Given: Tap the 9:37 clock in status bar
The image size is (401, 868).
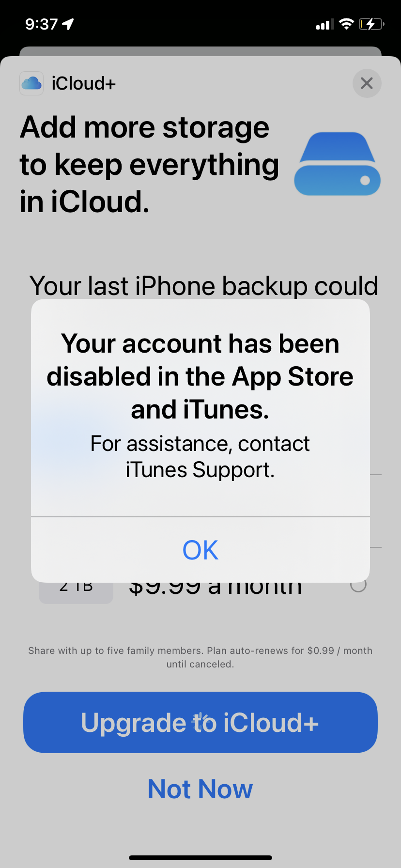Looking at the screenshot, I should (41, 24).
